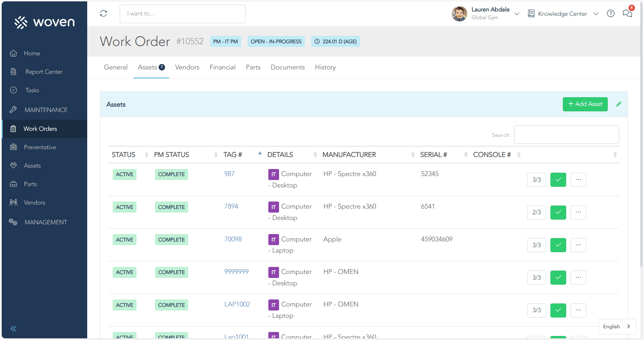Switch to the General tab
Screen dimensions: 644x340
coord(116,67)
